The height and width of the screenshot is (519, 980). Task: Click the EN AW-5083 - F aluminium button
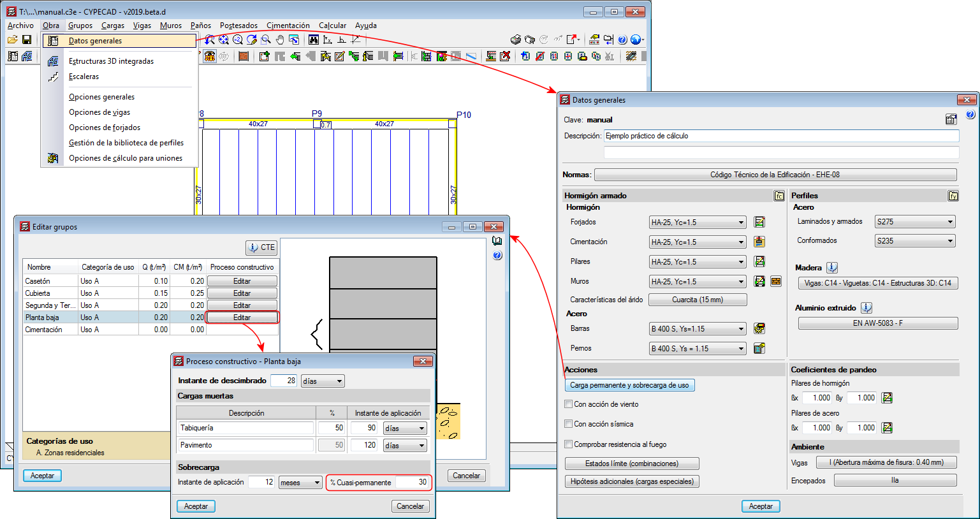[878, 323]
